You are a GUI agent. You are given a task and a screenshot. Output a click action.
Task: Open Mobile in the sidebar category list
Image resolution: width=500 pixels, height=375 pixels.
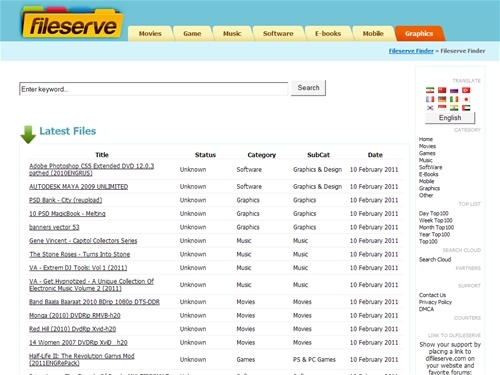pyautogui.click(x=427, y=181)
